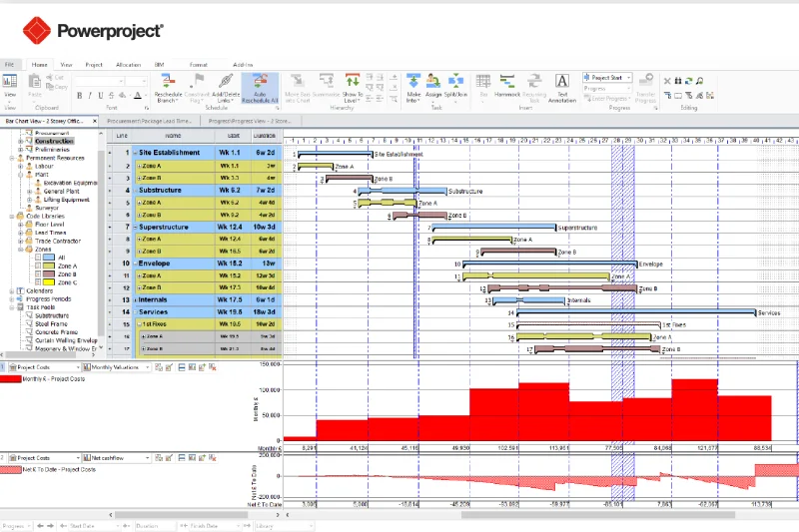Click the Cut button
The width and height of the screenshot is (799, 532).
tap(55, 78)
